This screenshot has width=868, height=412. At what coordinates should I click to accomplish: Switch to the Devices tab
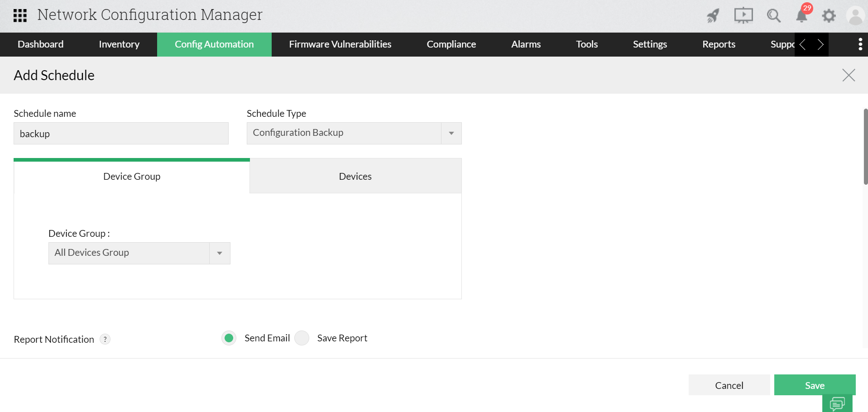click(355, 176)
